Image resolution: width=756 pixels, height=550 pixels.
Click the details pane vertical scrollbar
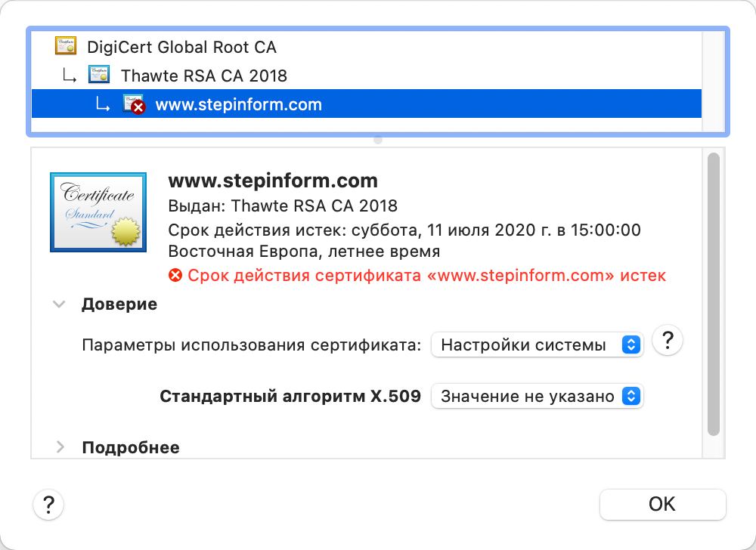(x=714, y=295)
